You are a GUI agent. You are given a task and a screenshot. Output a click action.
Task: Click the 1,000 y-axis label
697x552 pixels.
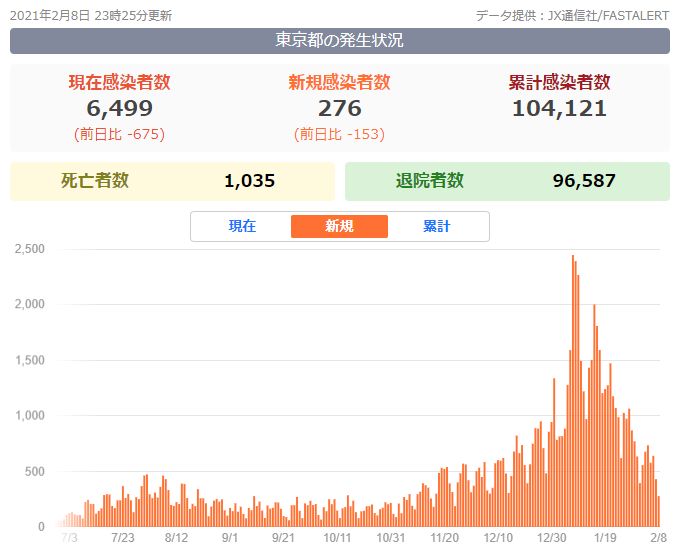tap(30, 416)
